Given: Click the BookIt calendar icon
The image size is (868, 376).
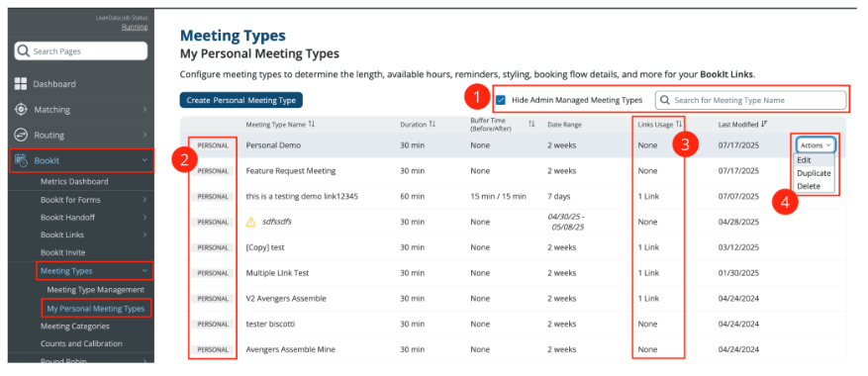Looking at the screenshot, I should point(21,160).
